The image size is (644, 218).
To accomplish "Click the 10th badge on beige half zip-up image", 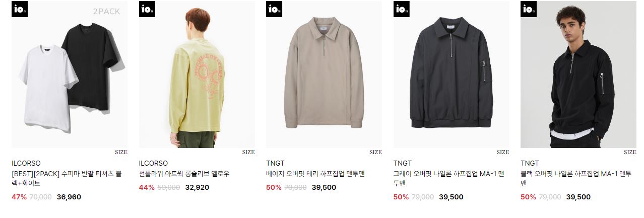I will pyautogui.click(x=274, y=9).
